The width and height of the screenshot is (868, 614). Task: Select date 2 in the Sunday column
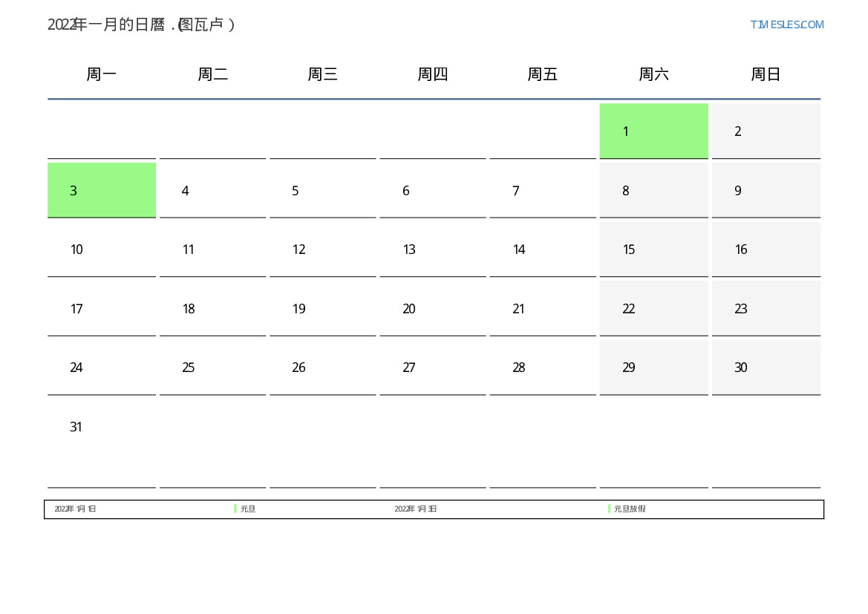(x=766, y=131)
